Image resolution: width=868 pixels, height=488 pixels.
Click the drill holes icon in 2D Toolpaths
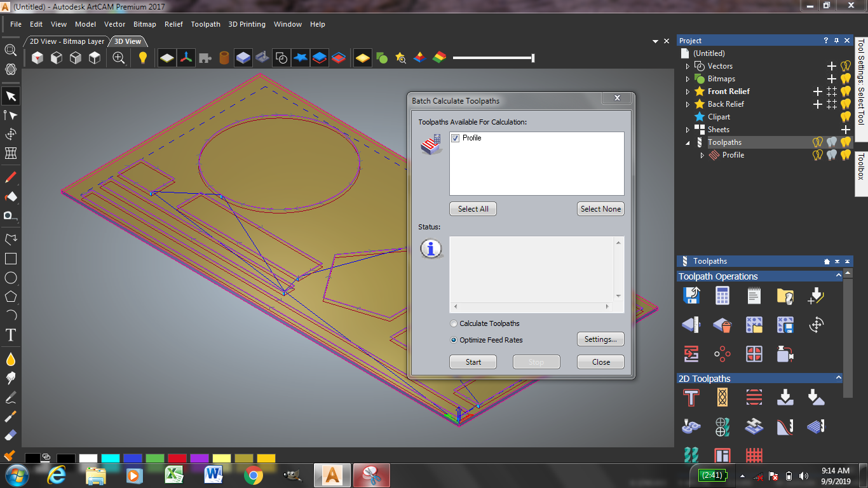(722, 426)
